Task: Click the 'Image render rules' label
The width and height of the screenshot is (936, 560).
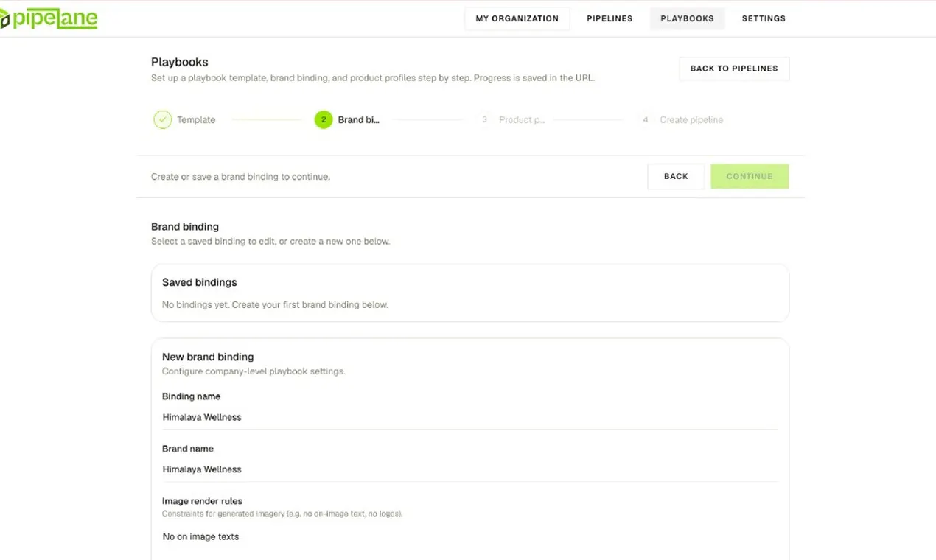Action: (x=202, y=501)
